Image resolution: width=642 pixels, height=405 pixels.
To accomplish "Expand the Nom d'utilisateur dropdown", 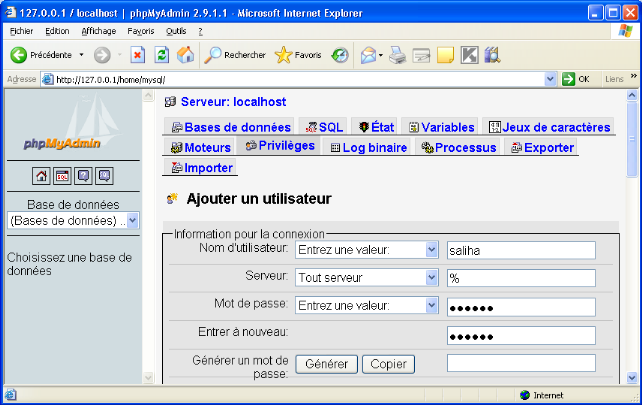I will pos(432,250).
